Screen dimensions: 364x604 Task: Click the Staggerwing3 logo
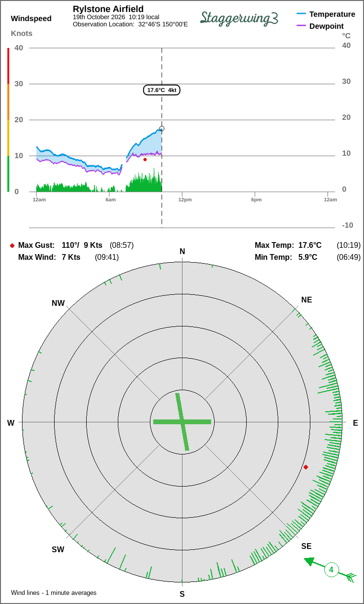coord(239,18)
